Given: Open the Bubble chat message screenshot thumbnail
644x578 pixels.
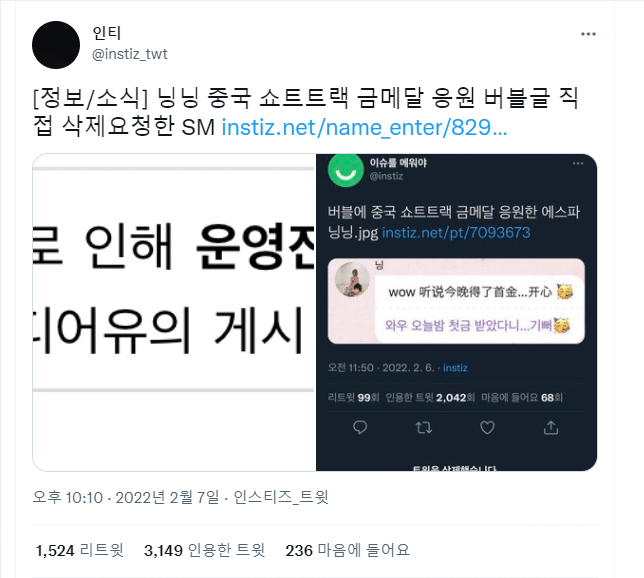Looking at the screenshot, I should (x=456, y=301).
